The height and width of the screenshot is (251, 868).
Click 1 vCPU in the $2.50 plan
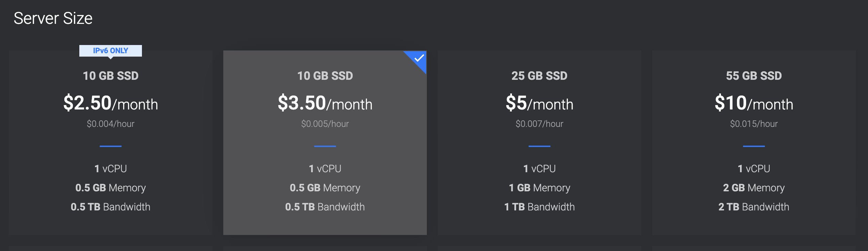pos(111,168)
